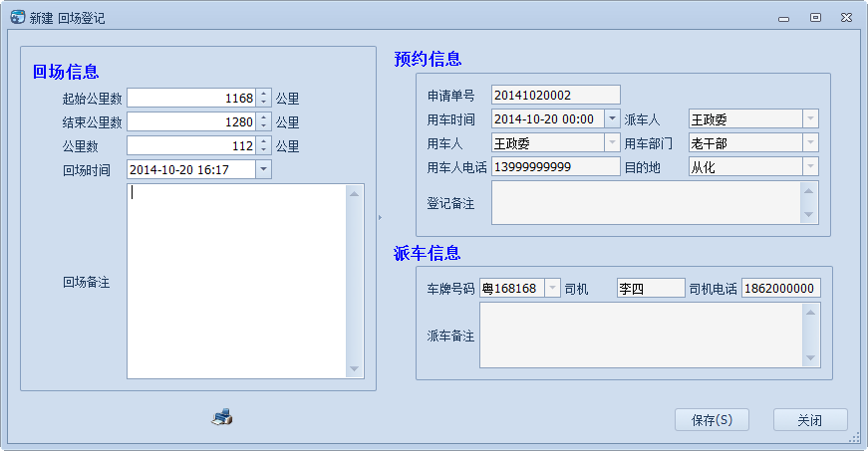
Task: Click inside the 回场备注 text area
Action: [x=237, y=282]
